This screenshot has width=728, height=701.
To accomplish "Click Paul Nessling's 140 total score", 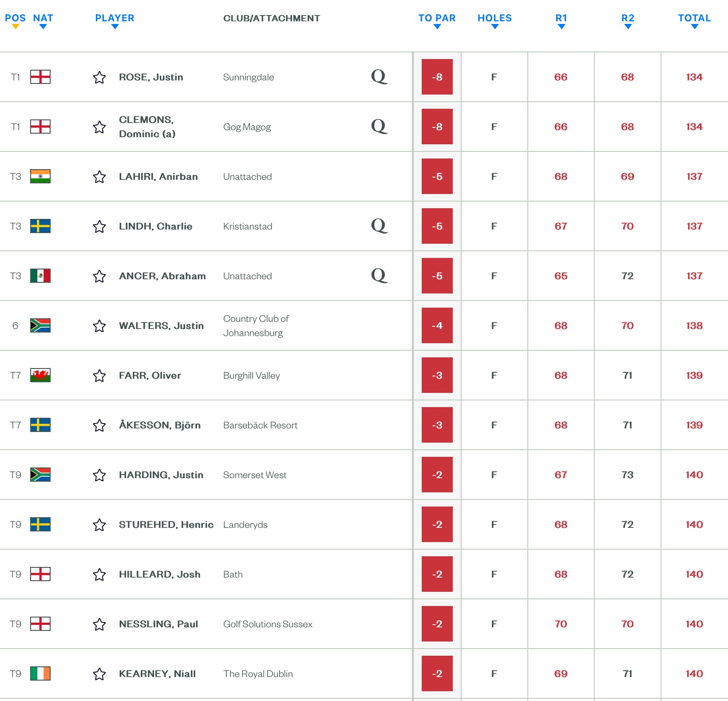I will click(694, 624).
